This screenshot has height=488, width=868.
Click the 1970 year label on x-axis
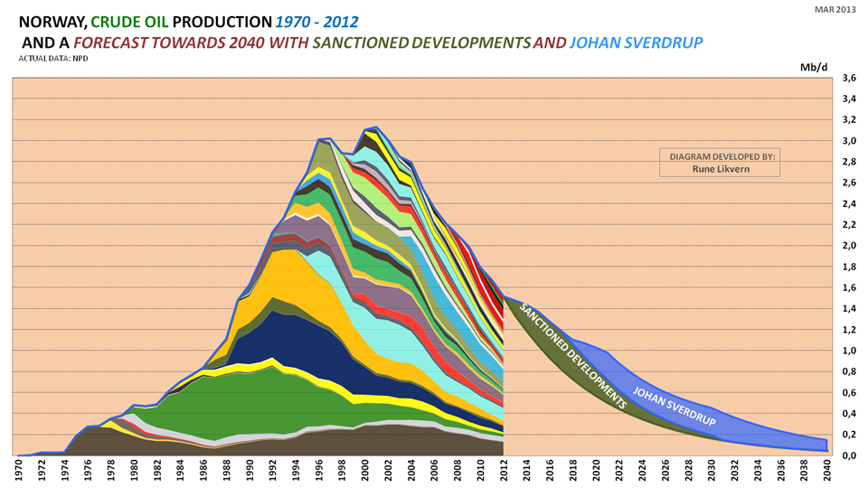click(19, 471)
